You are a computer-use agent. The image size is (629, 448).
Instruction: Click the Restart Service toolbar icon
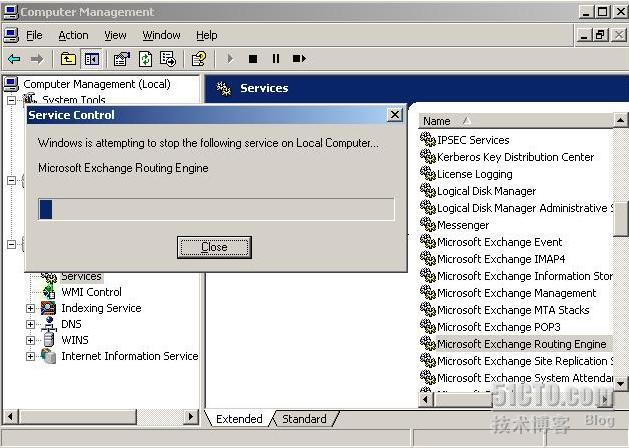[x=297, y=59]
